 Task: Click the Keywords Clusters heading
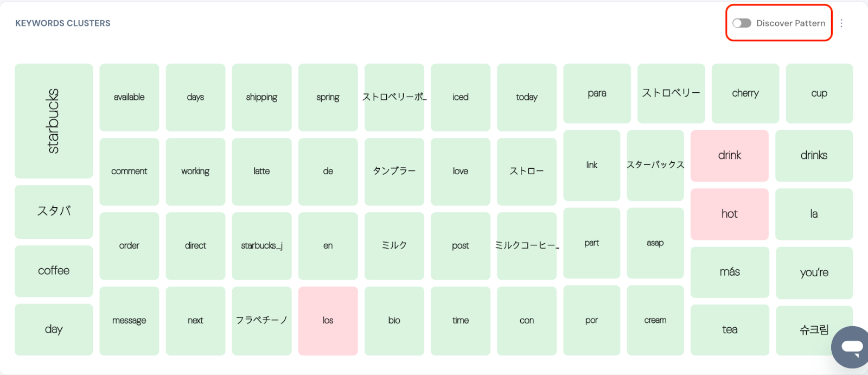click(63, 23)
